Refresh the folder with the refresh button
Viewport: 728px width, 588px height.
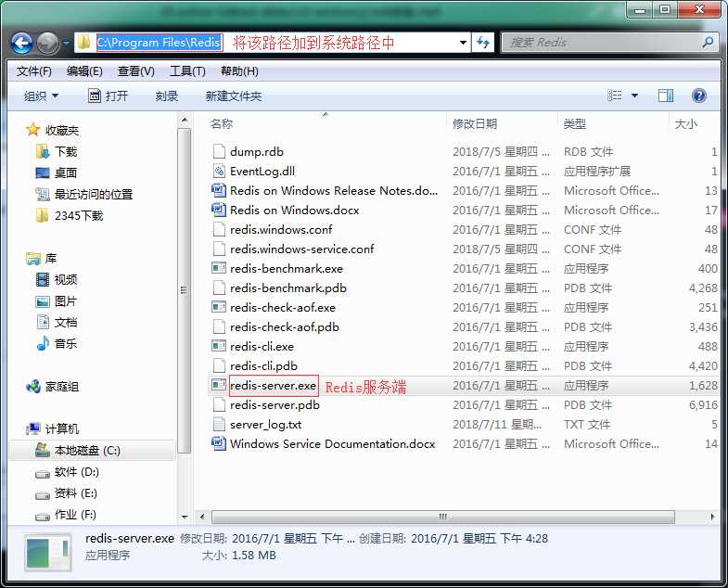coord(483,43)
